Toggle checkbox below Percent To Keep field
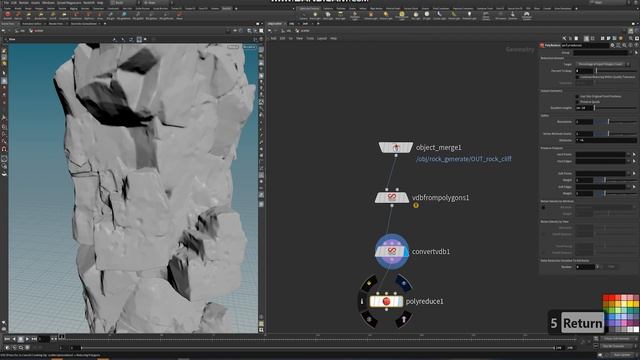This screenshot has width=640, height=360. click(x=577, y=77)
